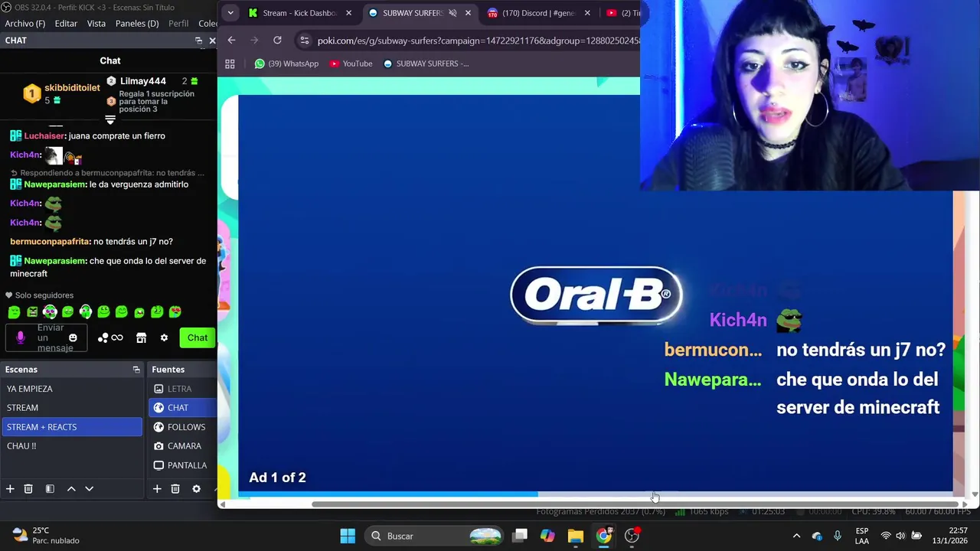Viewport: 980px width, 551px height.
Task: Open File Explorer from the taskbar
Action: 576,536
